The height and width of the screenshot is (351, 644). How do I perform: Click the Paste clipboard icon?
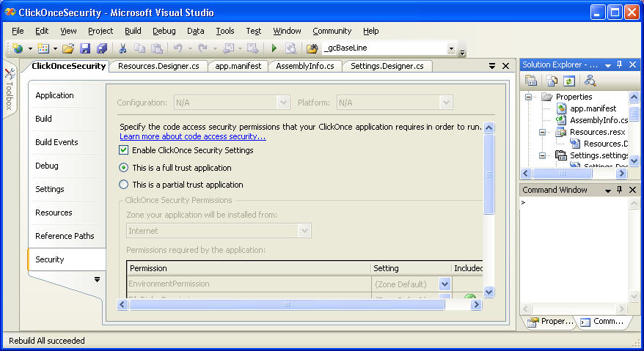(157, 48)
